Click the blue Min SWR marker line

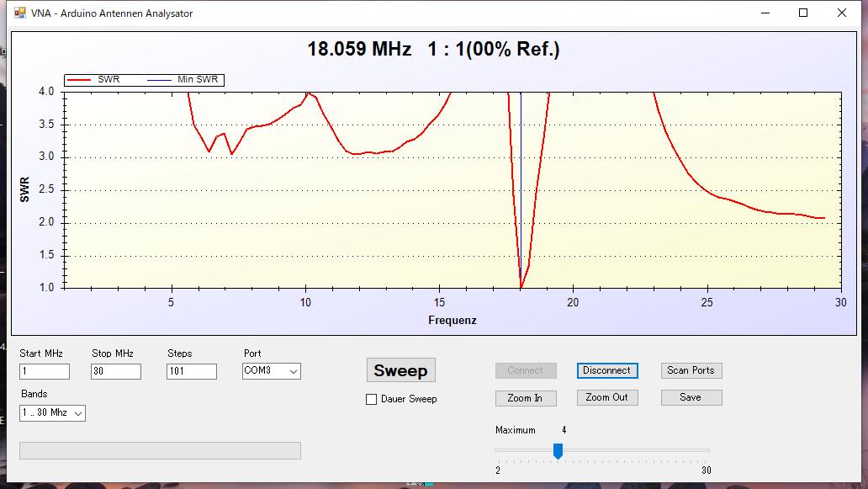[521, 189]
